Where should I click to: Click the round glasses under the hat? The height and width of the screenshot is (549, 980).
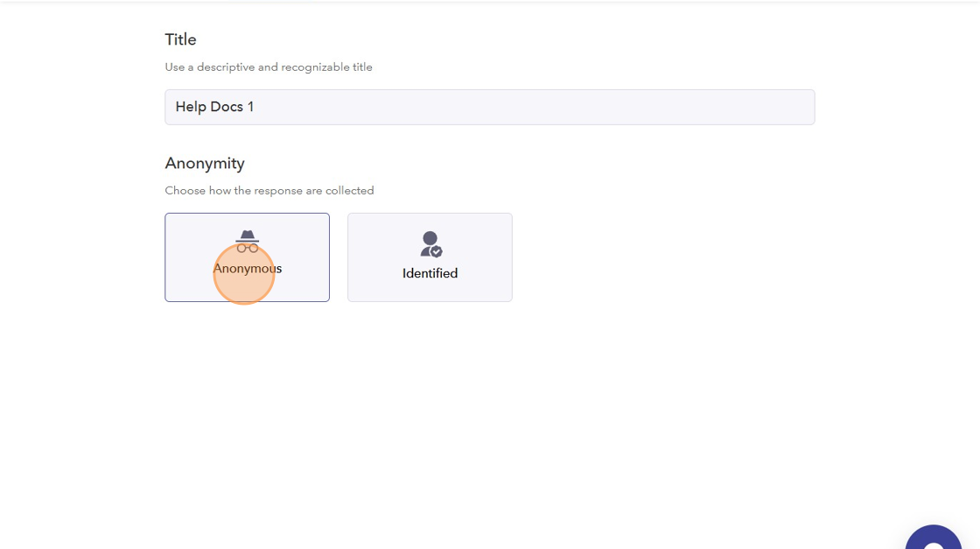247,249
